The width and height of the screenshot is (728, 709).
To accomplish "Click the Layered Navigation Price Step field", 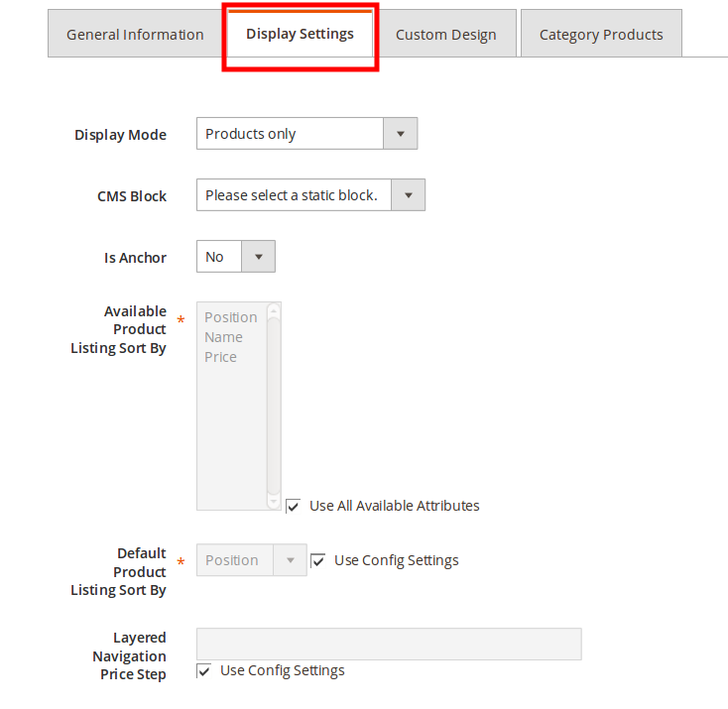I will [x=389, y=644].
